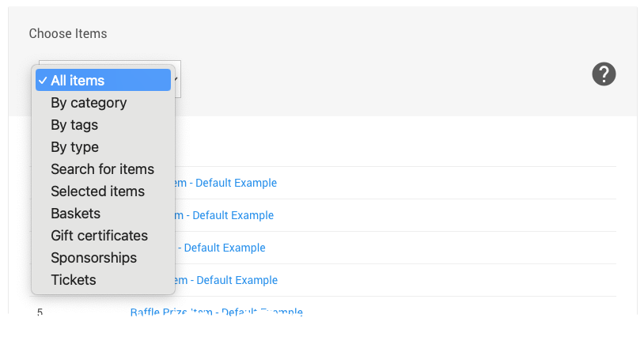This screenshot has width=644, height=337.
Task: Pick Sponsorships from the list
Action: coord(93,258)
